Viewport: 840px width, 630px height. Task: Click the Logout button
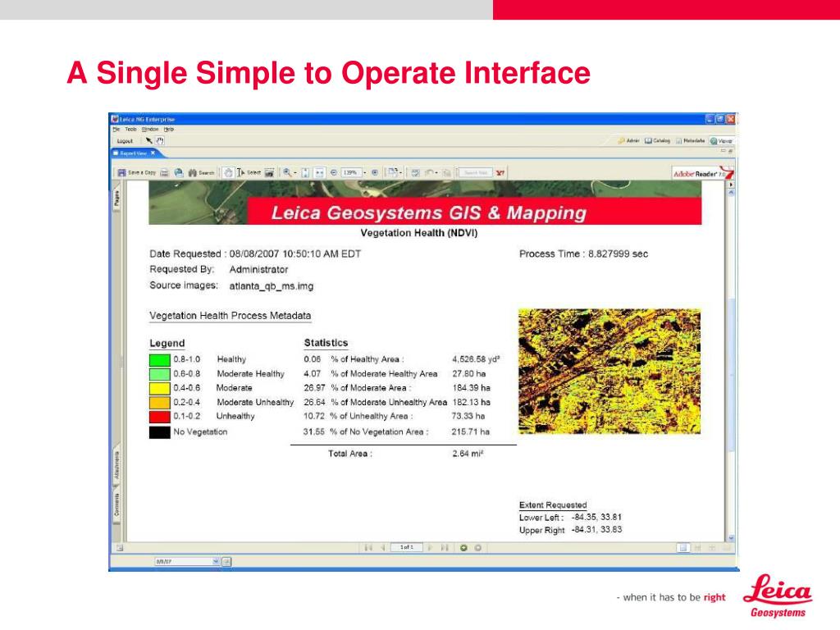tap(125, 141)
